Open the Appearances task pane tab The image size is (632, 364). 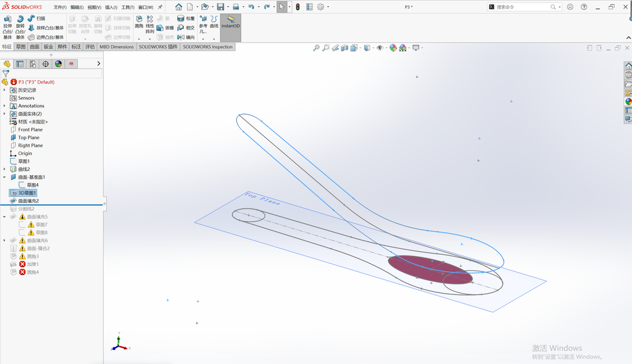(x=628, y=102)
